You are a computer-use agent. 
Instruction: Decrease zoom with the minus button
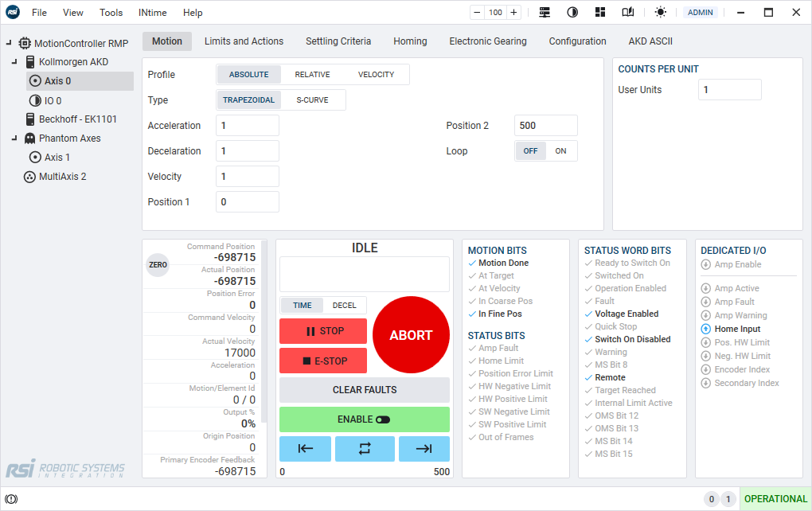477,13
